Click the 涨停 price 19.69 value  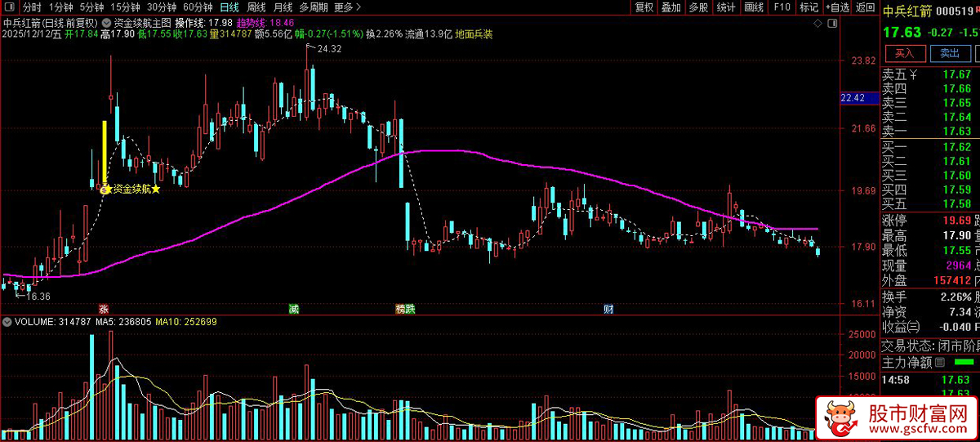(957, 220)
